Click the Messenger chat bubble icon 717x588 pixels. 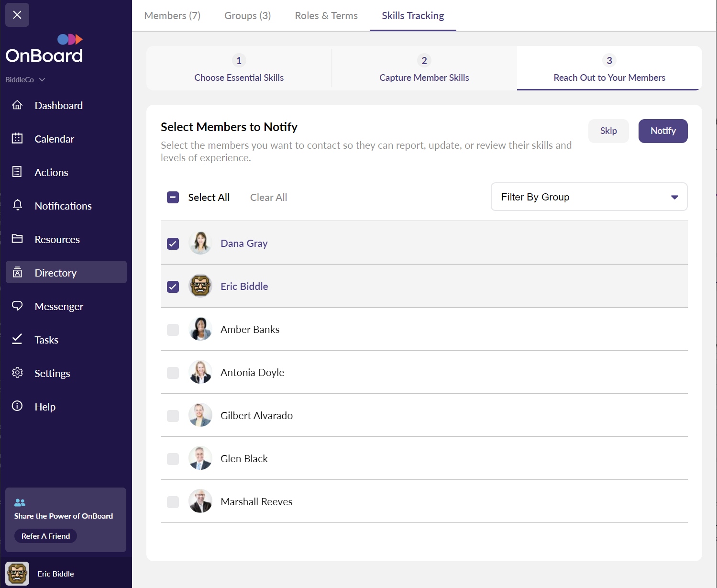pyautogui.click(x=17, y=306)
